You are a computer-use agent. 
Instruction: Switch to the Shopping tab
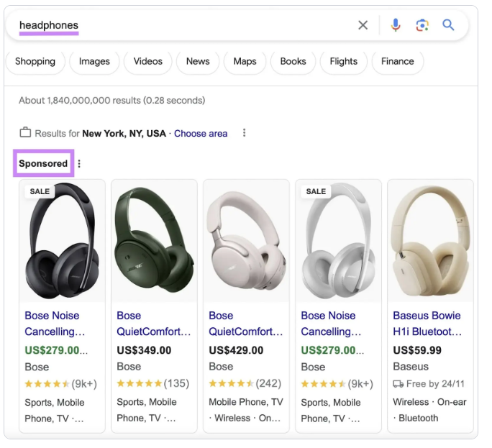[35, 62]
